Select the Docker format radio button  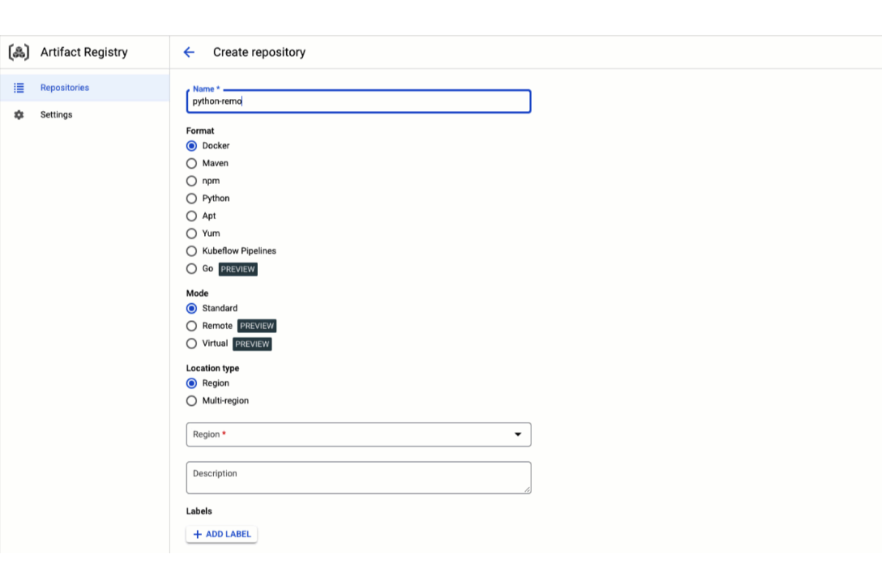[x=191, y=146]
